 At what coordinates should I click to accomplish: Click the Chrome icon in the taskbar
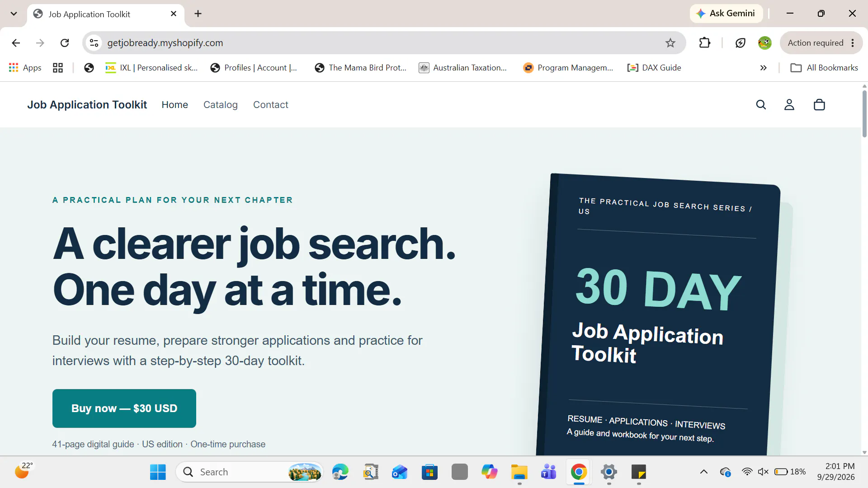579,472
